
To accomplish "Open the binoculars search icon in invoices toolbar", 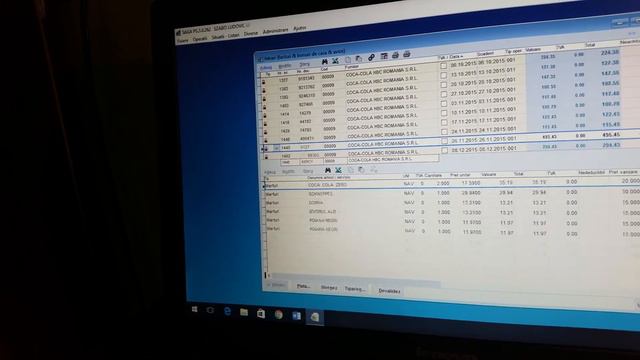I will 324,62.
